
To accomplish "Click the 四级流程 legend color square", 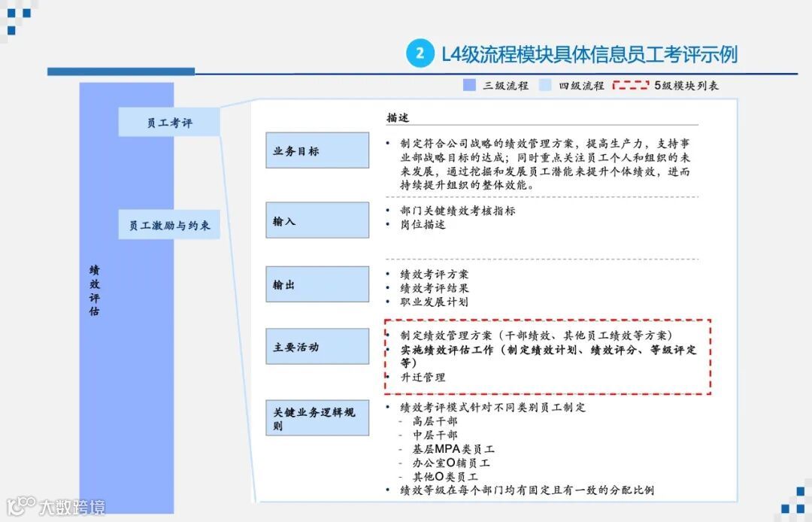I will click(545, 86).
